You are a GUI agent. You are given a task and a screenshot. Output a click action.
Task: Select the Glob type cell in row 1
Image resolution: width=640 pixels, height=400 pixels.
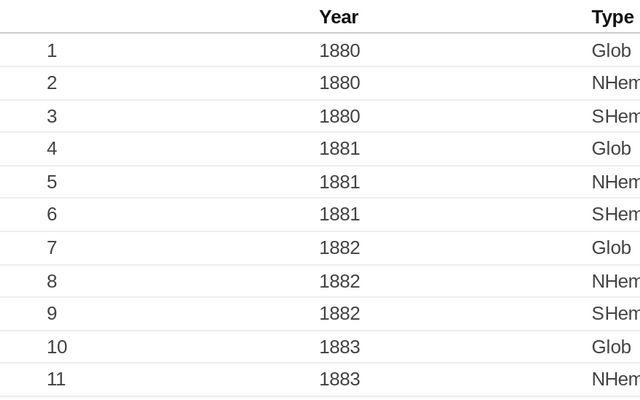coord(611,50)
